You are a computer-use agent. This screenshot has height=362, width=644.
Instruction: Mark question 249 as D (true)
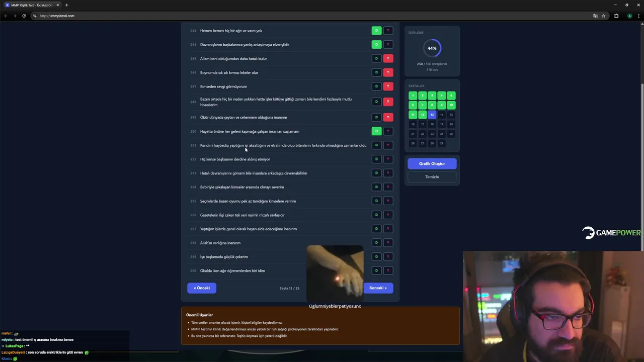376,117
